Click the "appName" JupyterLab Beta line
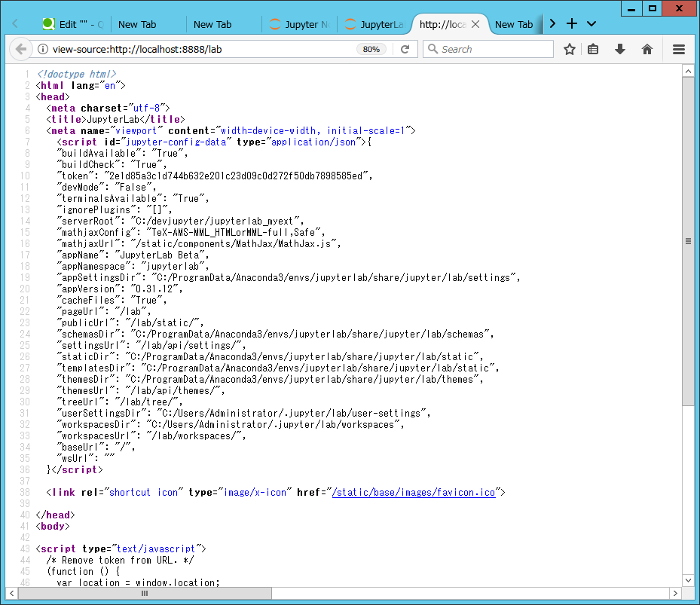 (x=133, y=255)
